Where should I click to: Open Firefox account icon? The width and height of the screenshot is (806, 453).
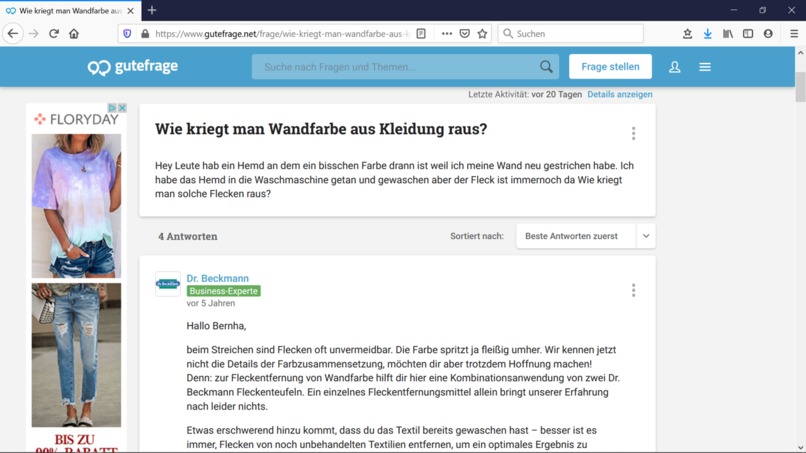(x=768, y=34)
